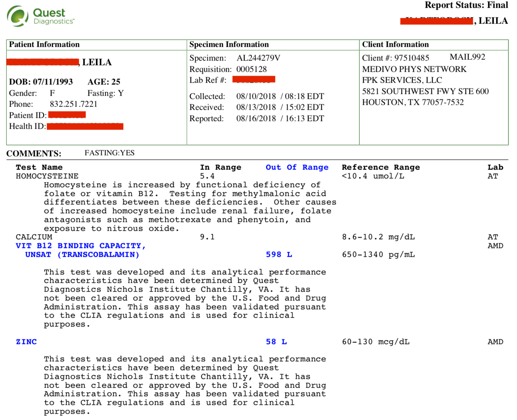Click the FASTING:YES comment text
517x420 pixels.
[x=109, y=153]
